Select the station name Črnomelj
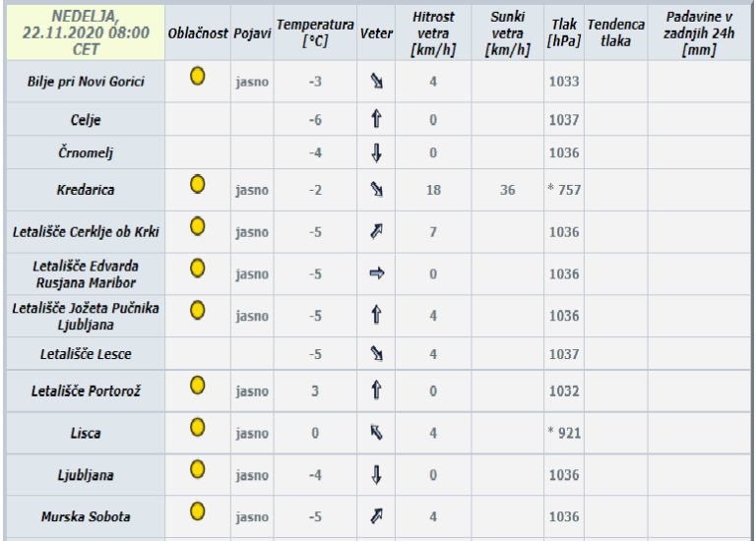 pos(86,152)
